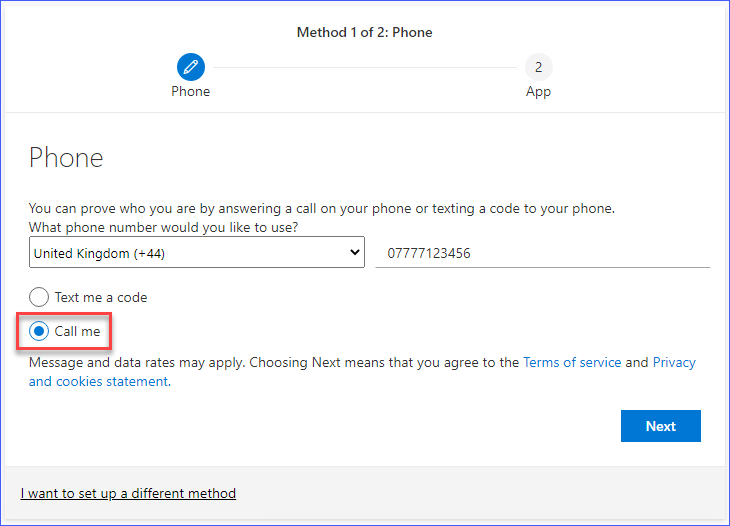This screenshot has height=526, width=730.
Task: Select the "Call me" radio button
Action: [x=39, y=330]
